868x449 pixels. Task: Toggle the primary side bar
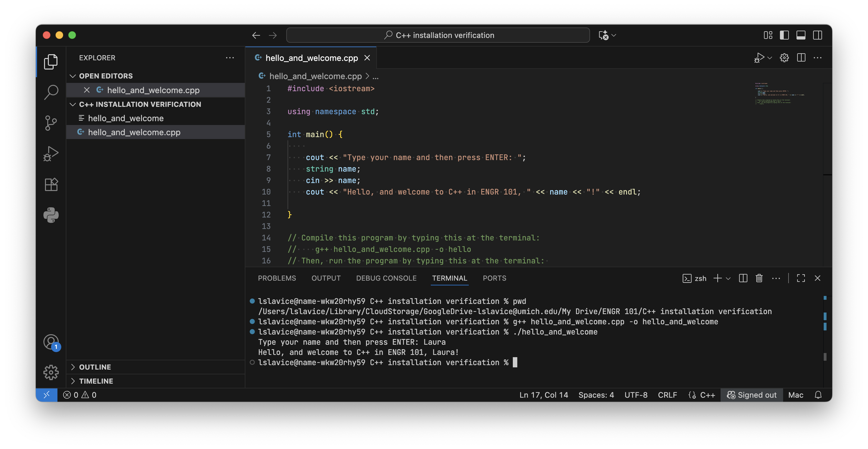tap(784, 35)
